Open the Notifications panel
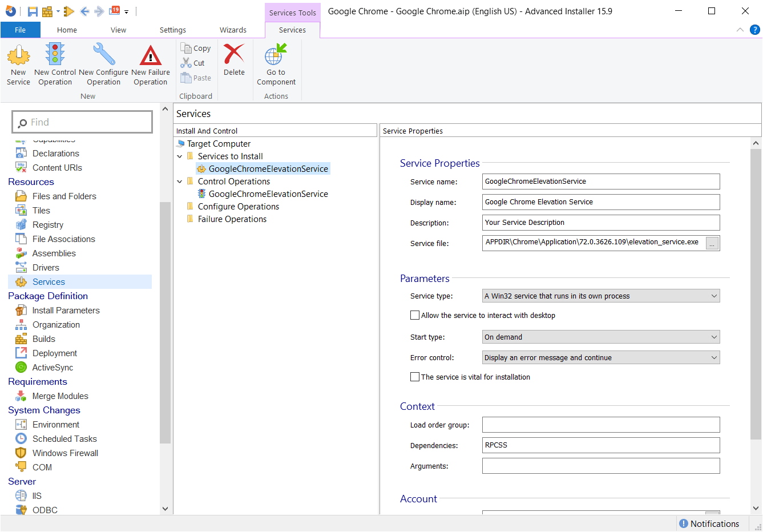Image resolution: width=763 pixels, height=532 pixels. 709,523
